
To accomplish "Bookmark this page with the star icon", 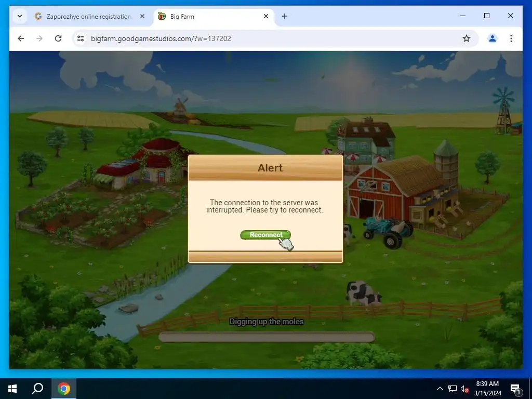I will pos(467,38).
